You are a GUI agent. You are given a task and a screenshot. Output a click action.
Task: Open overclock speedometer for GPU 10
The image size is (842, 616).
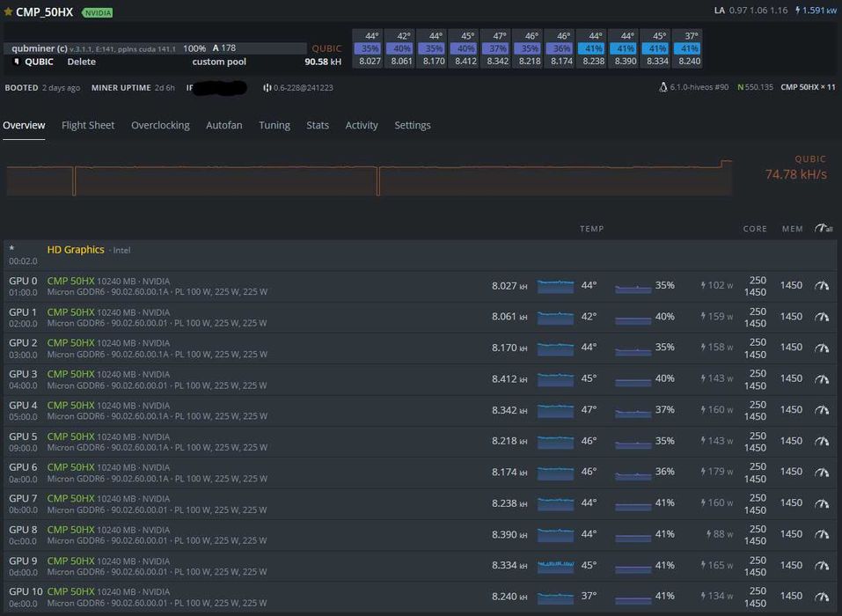(x=822, y=596)
